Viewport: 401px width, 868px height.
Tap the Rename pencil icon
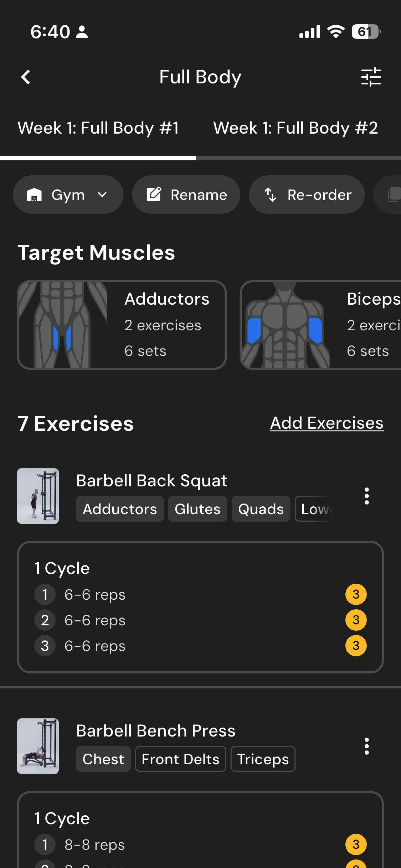[x=154, y=195]
